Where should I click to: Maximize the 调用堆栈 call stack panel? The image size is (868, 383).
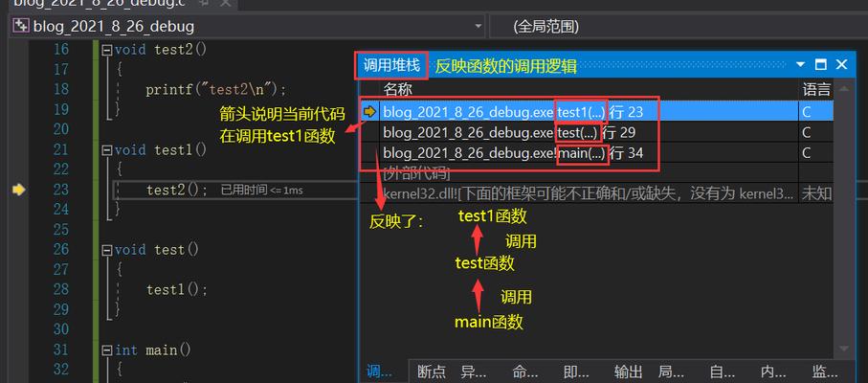[821, 65]
